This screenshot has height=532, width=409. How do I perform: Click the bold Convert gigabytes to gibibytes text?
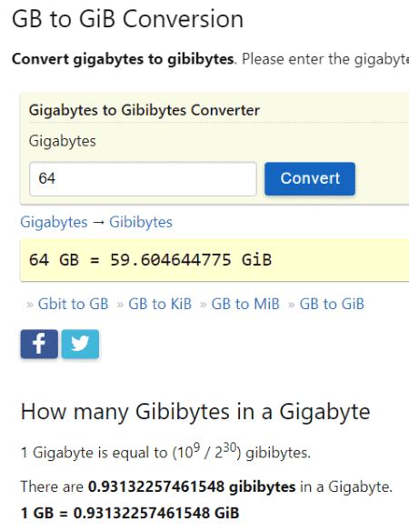tap(123, 59)
